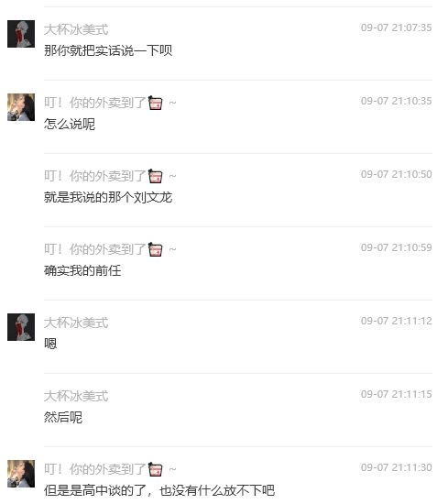Select the 嗯 reply message
Screen dimensions: 437x504
50,344
